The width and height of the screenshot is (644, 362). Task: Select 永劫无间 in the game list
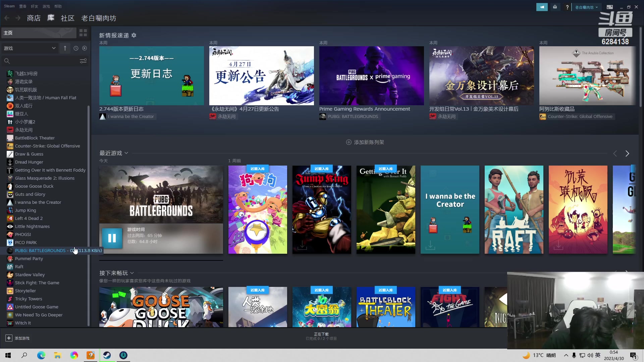click(24, 130)
